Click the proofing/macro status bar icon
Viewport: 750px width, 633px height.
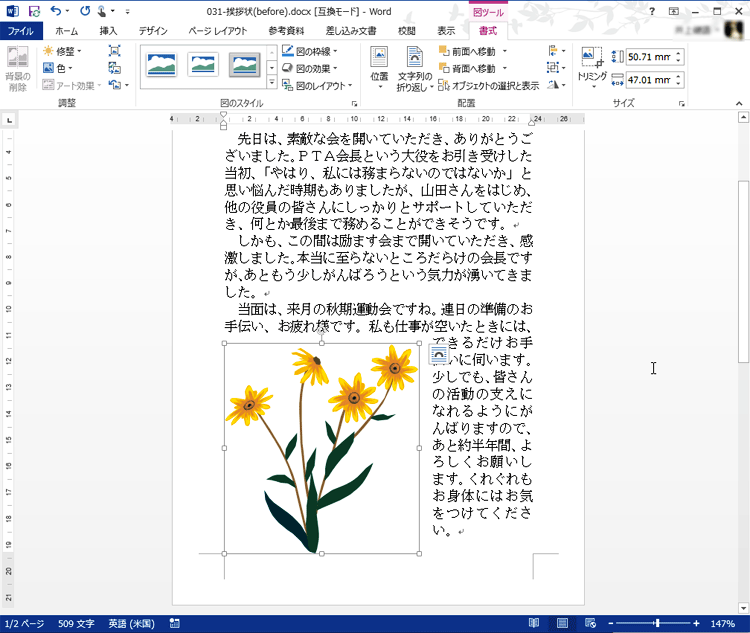click(x=175, y=623)
